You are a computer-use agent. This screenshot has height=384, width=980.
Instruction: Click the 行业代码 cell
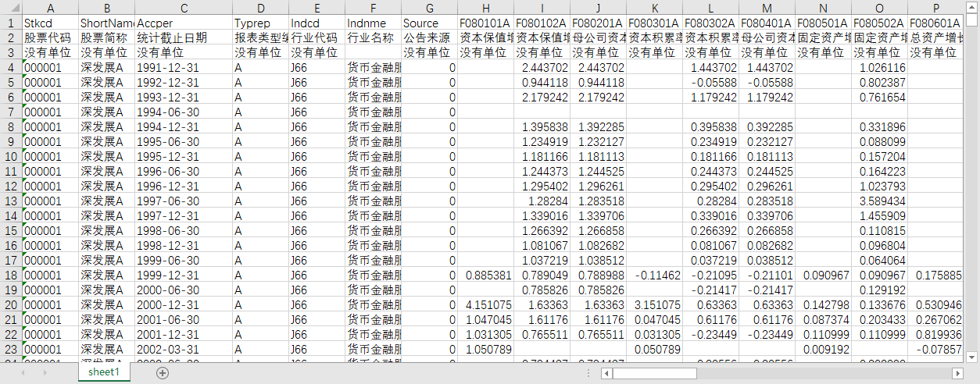point(317,38)
